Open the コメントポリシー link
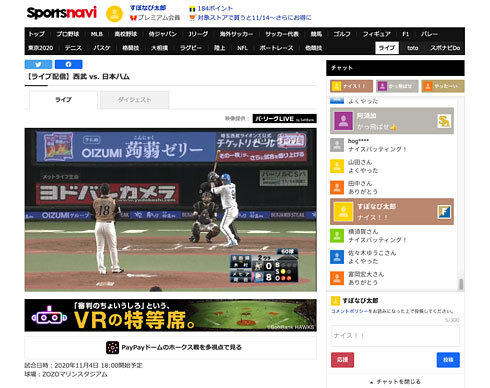The width and height of the screenshot is (490, 388). 349,311
